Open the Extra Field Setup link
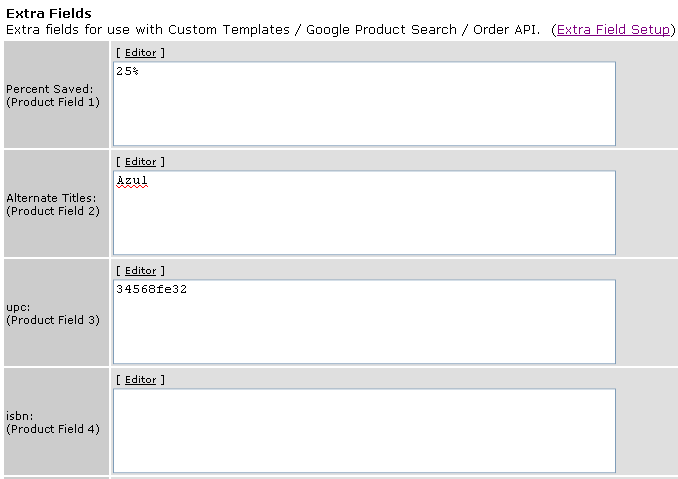This screenshot has width=678, height=479. [613, 29]
